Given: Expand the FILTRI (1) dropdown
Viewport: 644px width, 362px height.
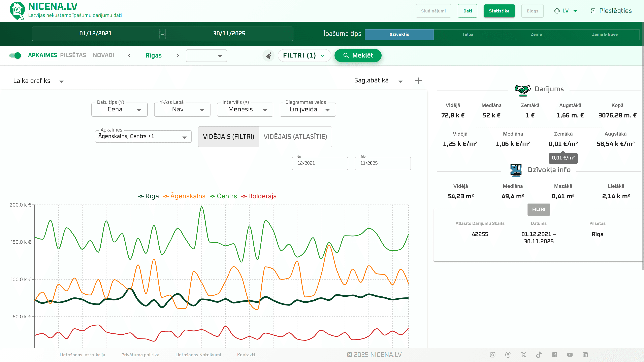Looking at the screenshot, I should tap(304, 56).
